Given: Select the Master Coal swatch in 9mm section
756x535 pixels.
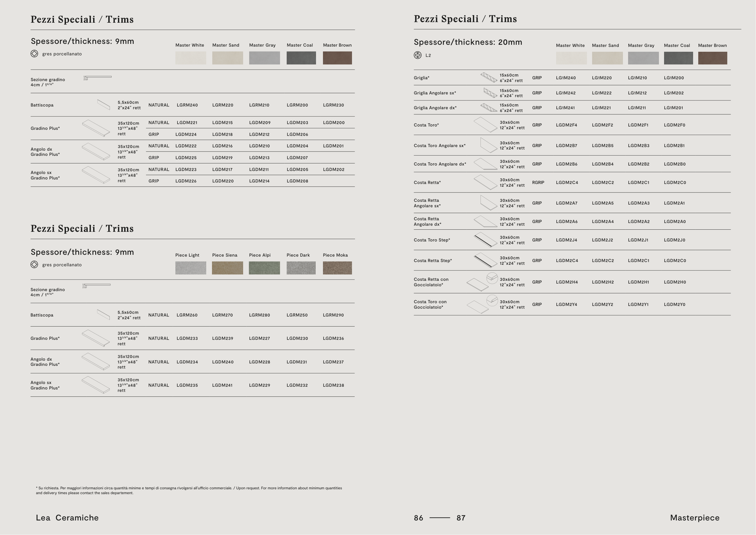Looking at the screenshot, I should pyautogui.click(x=301, y=58).
